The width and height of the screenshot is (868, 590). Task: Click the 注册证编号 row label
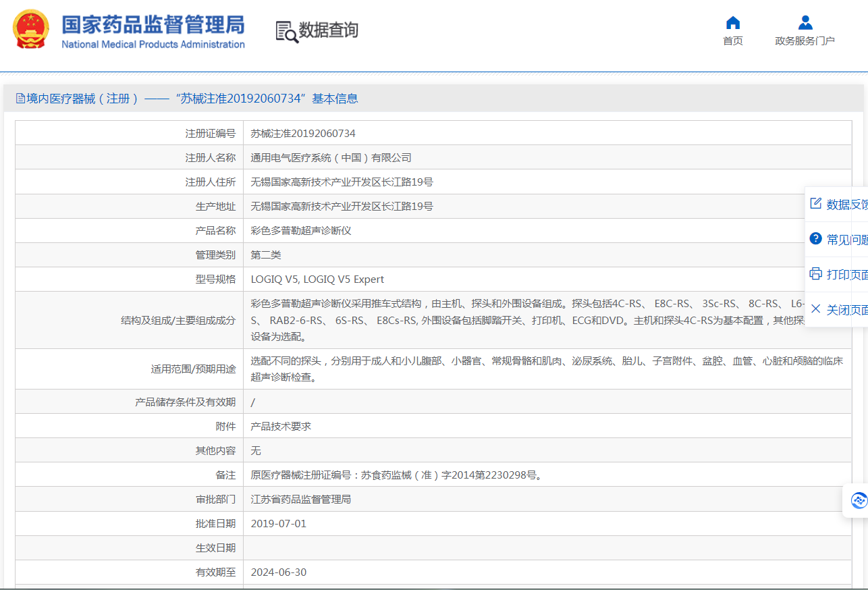tap(211, 134)
